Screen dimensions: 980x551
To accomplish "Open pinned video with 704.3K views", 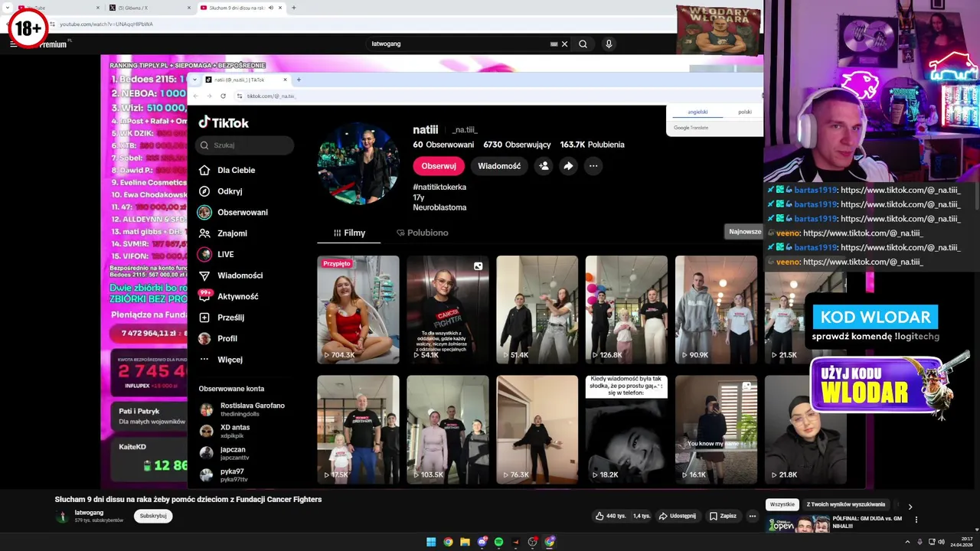I will 358,310.
